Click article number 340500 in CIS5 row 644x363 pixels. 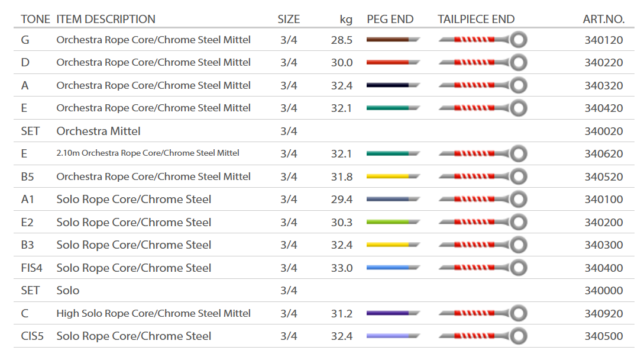tap(603, 336)
